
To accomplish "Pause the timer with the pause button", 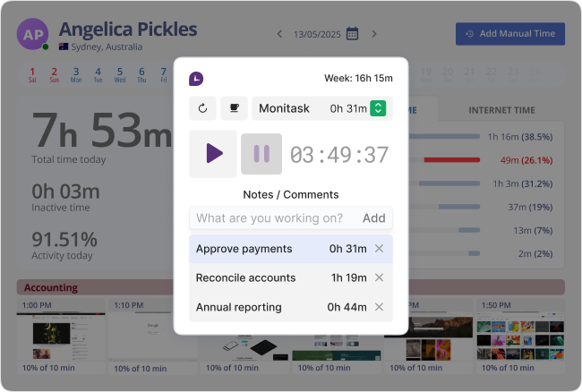I will (x=261, y=154).
